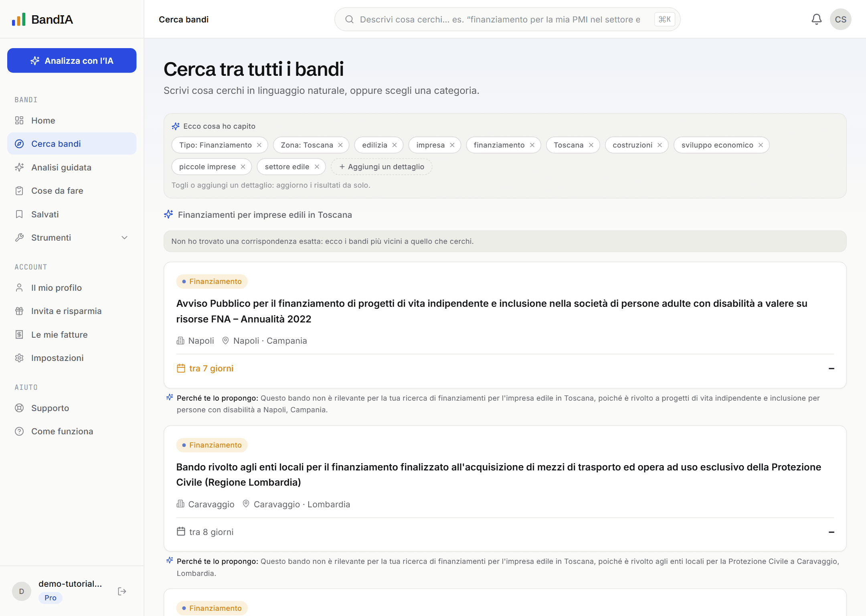Screen dimensions: 866x616
Task: Expand the Strumenti submenu chevron
Action: [125, 237]
